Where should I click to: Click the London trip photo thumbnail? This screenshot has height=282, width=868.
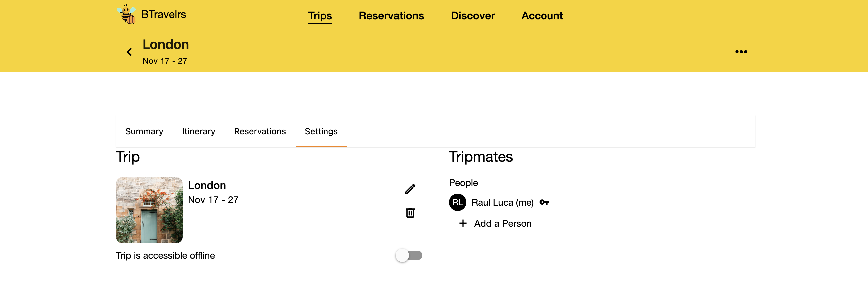[149, 210]
